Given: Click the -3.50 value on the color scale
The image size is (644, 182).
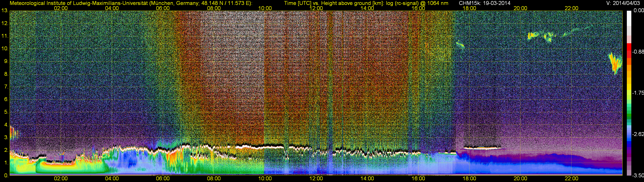Looking at the screenshot, I should click(638, 176).
